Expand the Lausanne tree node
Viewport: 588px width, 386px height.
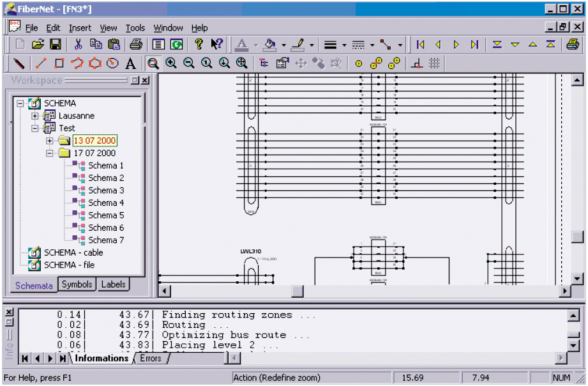pos(35,116)
